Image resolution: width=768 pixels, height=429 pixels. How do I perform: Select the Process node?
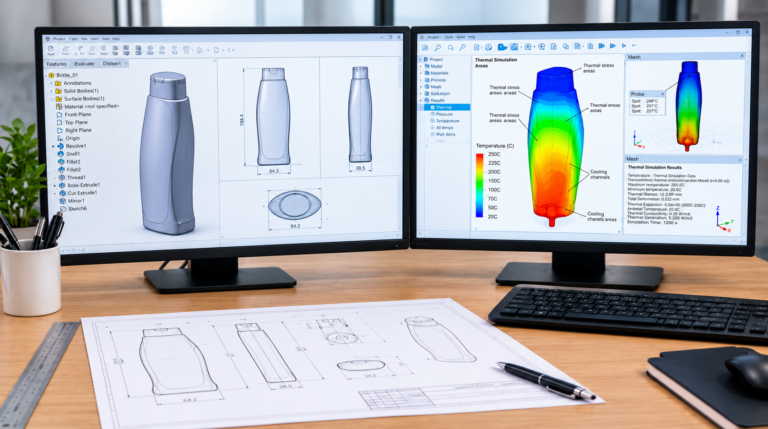click(435, 80)
